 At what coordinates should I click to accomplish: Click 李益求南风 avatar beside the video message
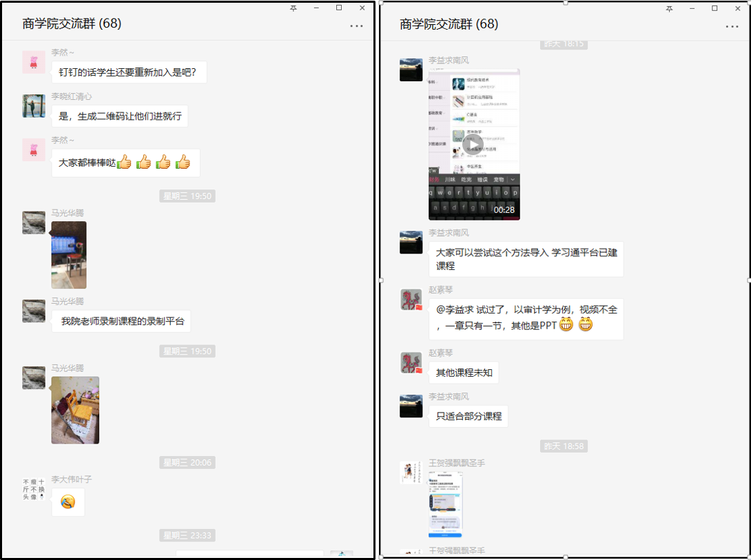(x=411, y=70)
